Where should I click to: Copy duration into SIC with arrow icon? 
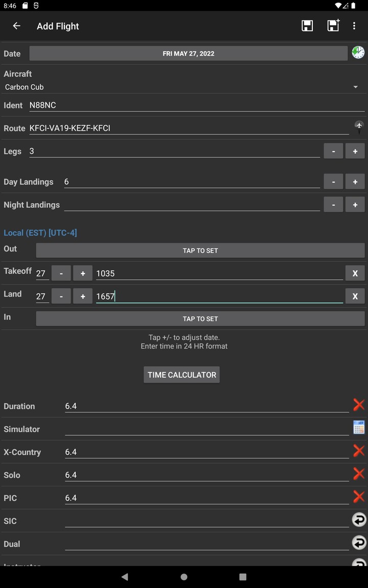click(x=359, y=520)
